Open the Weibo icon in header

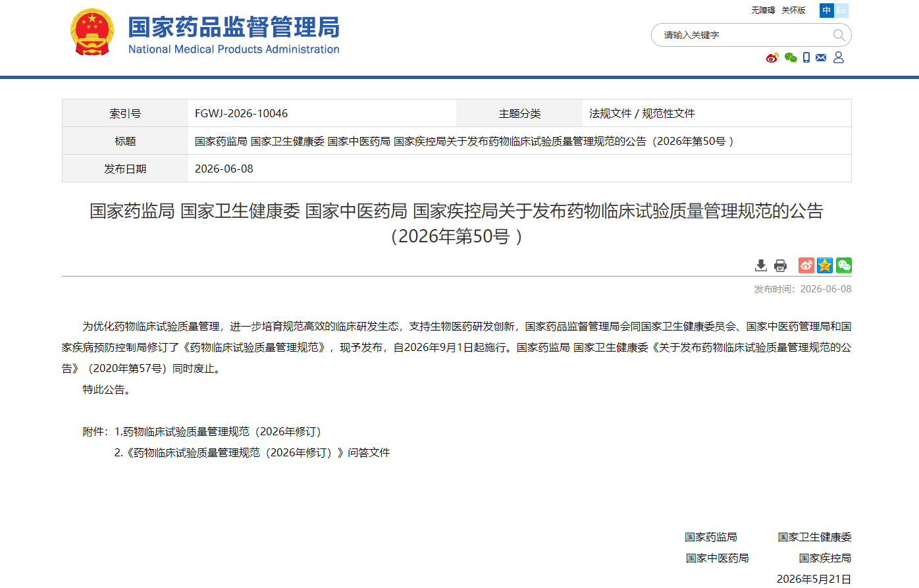pyautogui.click(x=772, y=58)
